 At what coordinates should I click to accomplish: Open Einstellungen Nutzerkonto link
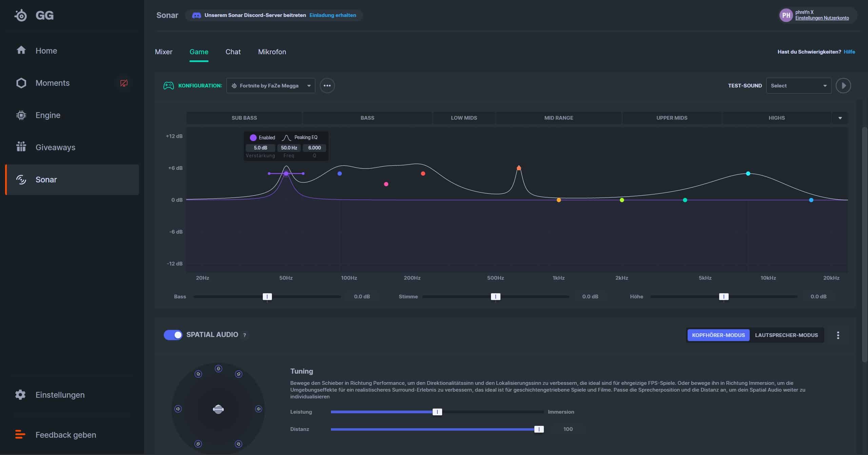tap(822, 18)
